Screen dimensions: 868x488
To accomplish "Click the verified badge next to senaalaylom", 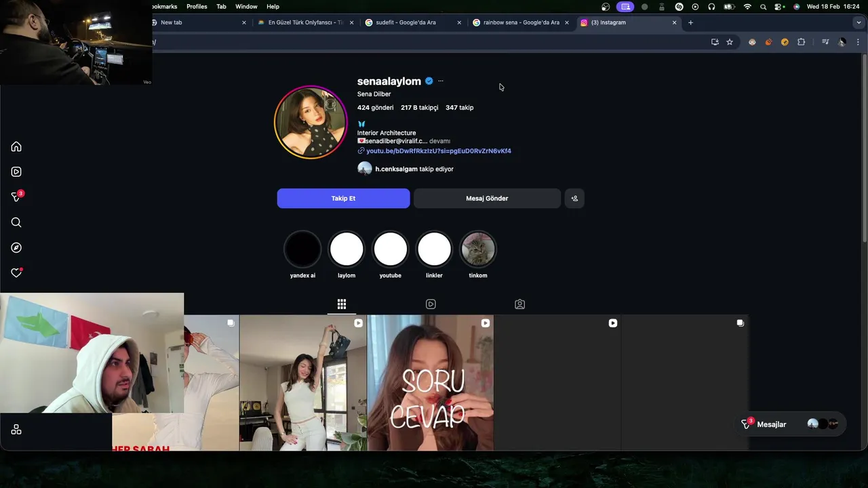I will point(429,81).
